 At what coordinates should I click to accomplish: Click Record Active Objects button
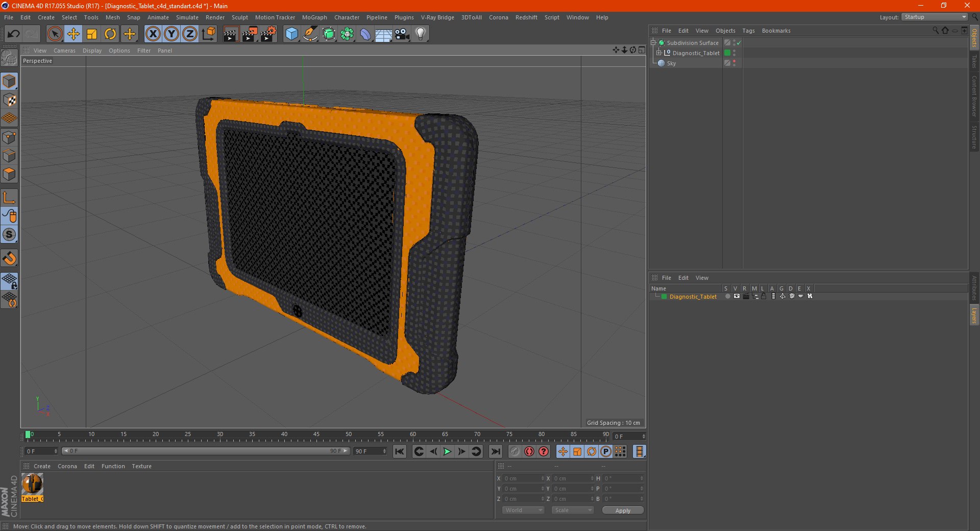(x=515, y=451)
